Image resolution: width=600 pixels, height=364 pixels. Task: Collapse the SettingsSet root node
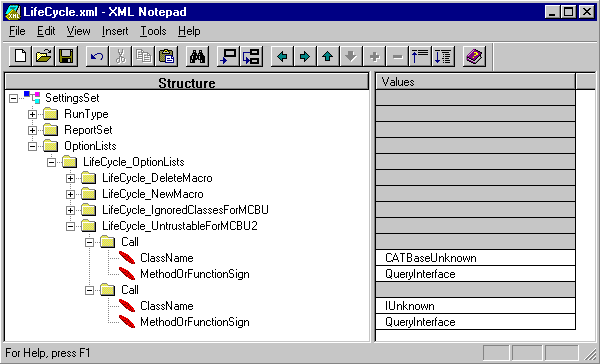pyautogui.click(x=13, y=98)
